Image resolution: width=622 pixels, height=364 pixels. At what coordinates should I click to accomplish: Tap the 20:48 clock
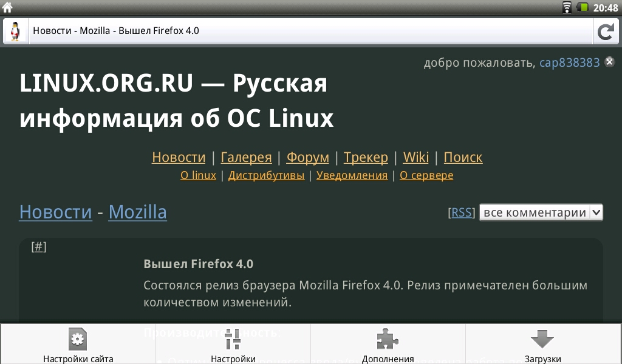tap(606, 7)
